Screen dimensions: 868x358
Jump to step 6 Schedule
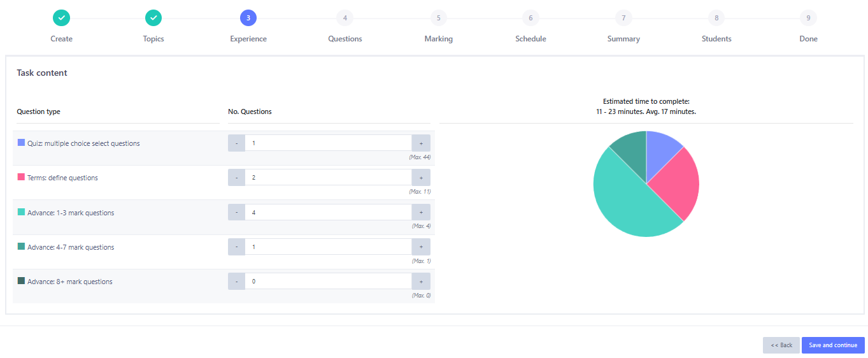(x=530, y=18)
